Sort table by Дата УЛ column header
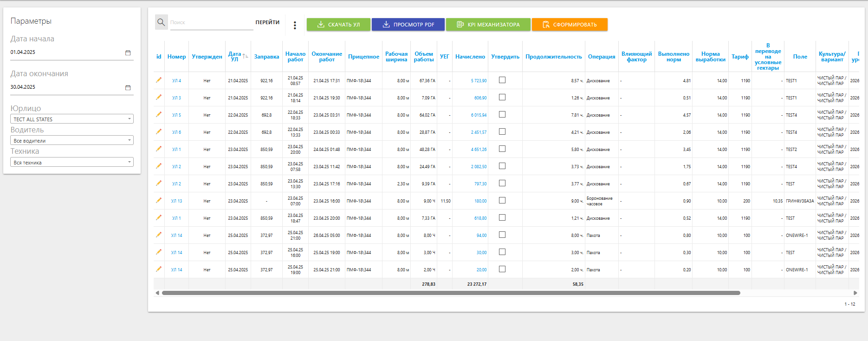Screen dimensions: 868x341 coord(235,57)
